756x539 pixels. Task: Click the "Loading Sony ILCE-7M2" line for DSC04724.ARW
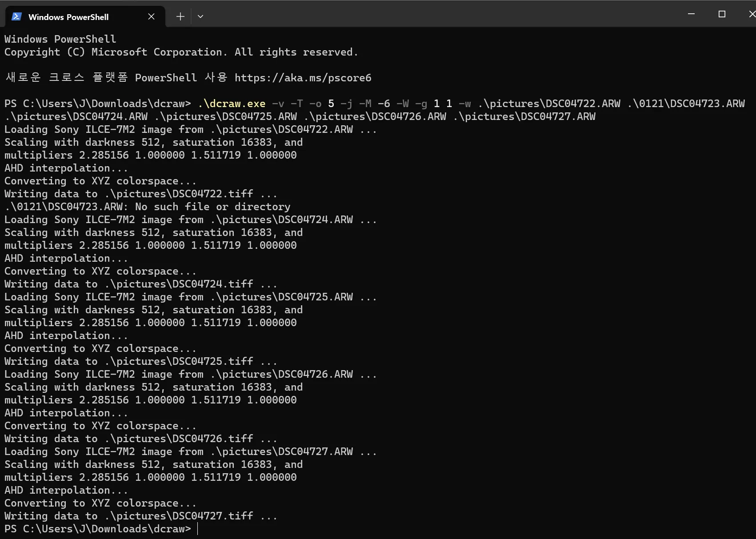click(190, 220)
